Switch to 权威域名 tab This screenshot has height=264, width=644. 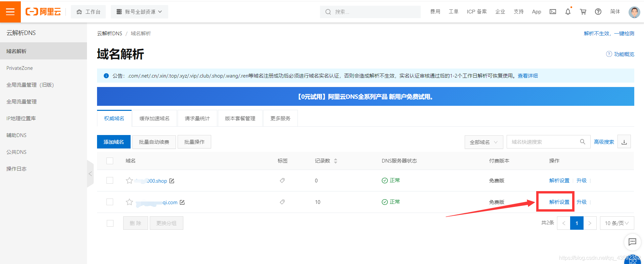pyautogui.click(x=114, y=118)
